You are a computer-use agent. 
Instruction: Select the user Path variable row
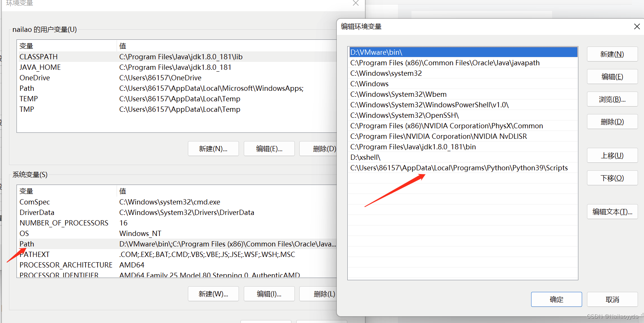(x=177, y=88)
